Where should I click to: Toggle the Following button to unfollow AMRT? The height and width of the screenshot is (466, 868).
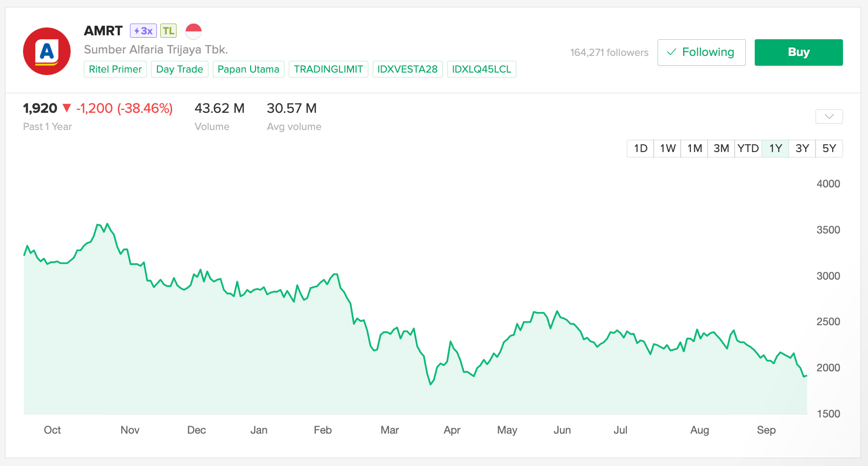[701, 52]
